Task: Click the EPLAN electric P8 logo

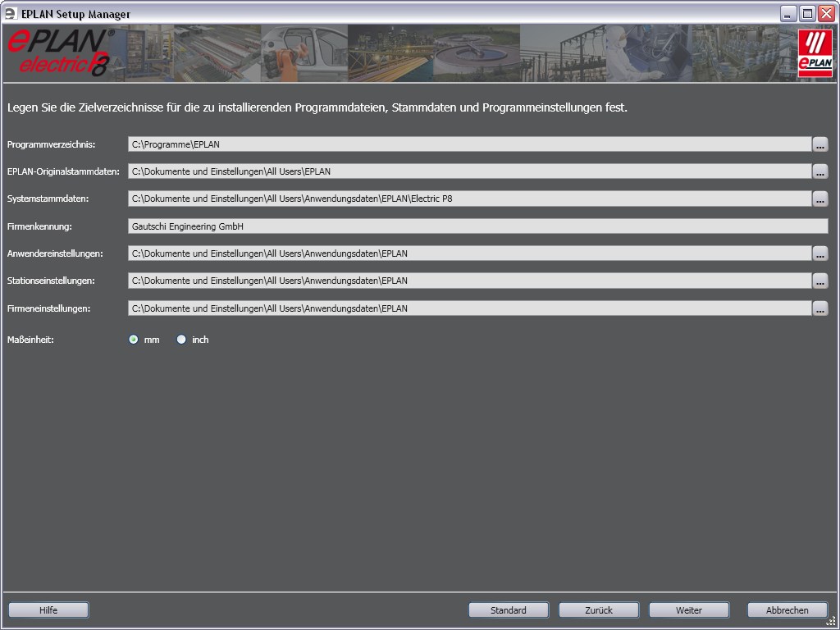Action: click(60, 52)
